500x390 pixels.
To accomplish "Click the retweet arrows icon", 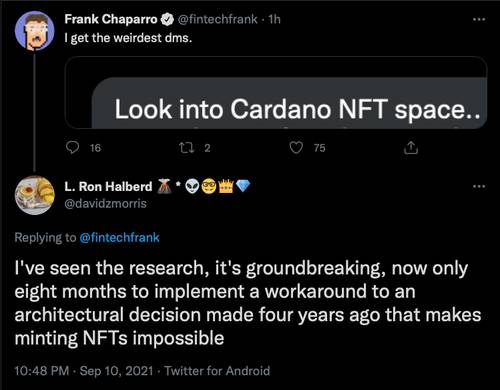I will click(x=187, y=148).
